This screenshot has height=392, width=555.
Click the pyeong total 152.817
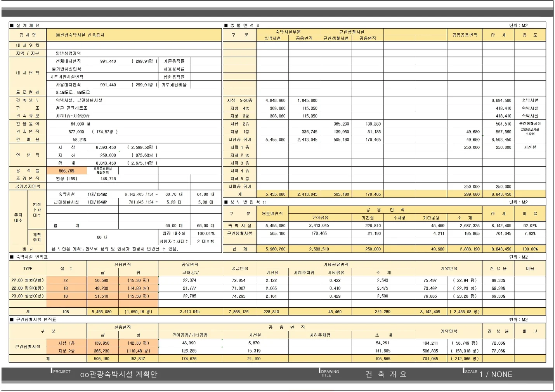pyautogui.click(x=137, y=359)
